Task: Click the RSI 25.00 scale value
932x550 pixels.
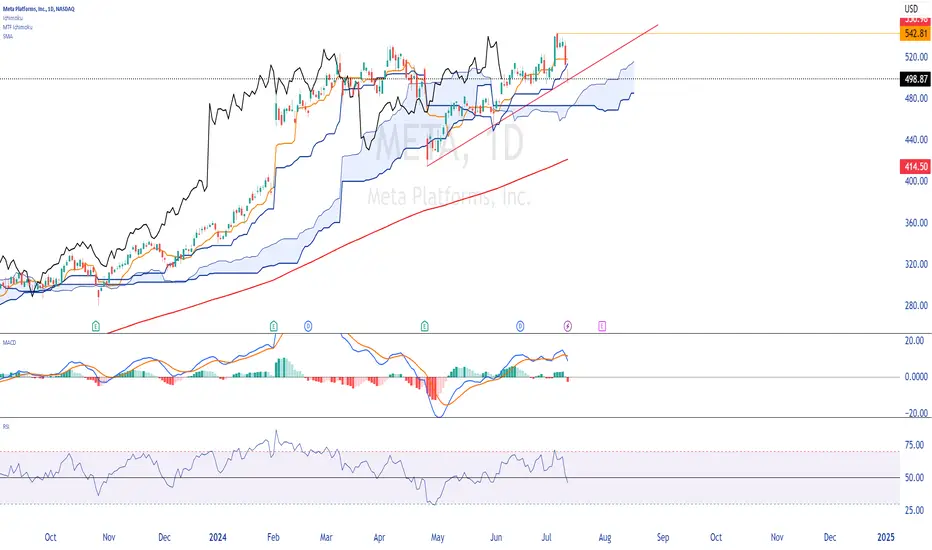Action: 914,510
